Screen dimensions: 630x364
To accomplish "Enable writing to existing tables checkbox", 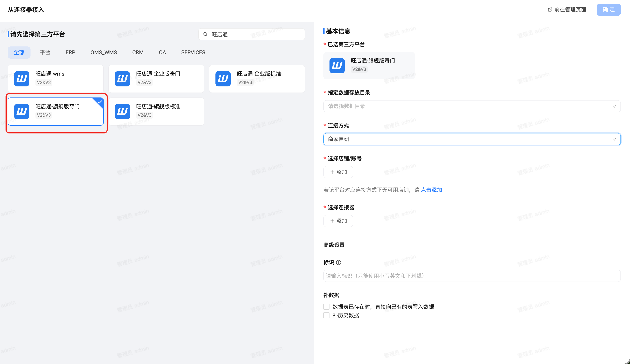I will click(326, 307).
